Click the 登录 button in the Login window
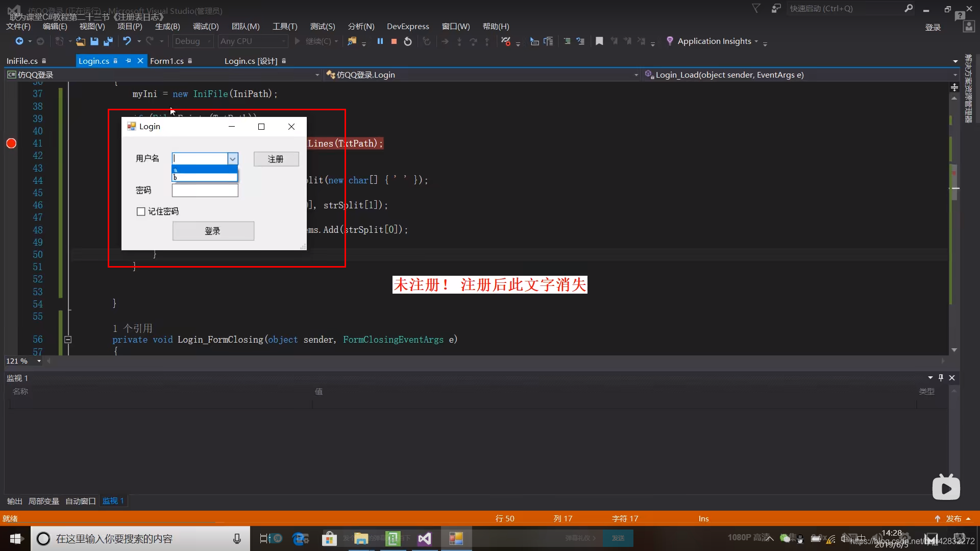This screenshot has width=980, height=551. (x=213, y=231)
